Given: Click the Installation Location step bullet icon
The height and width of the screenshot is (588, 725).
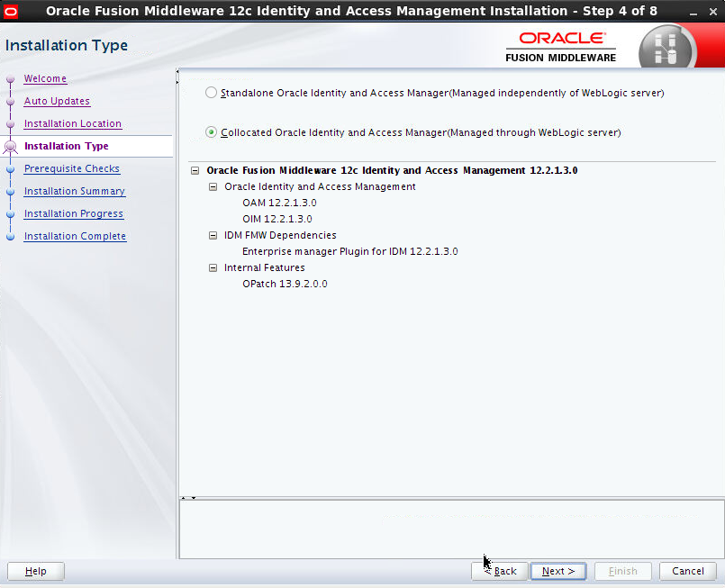Looking at the screenshot, I should click(x=10, y=124).
